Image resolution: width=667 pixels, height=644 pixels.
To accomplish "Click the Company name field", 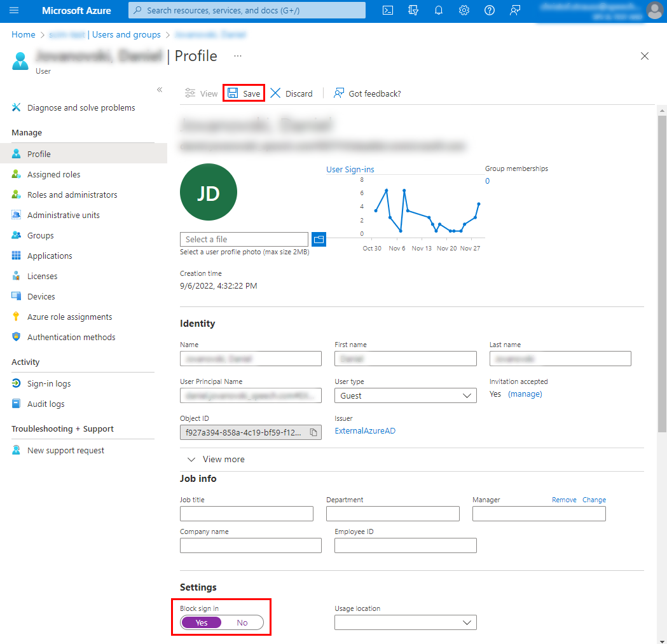I will coord(251,545).
